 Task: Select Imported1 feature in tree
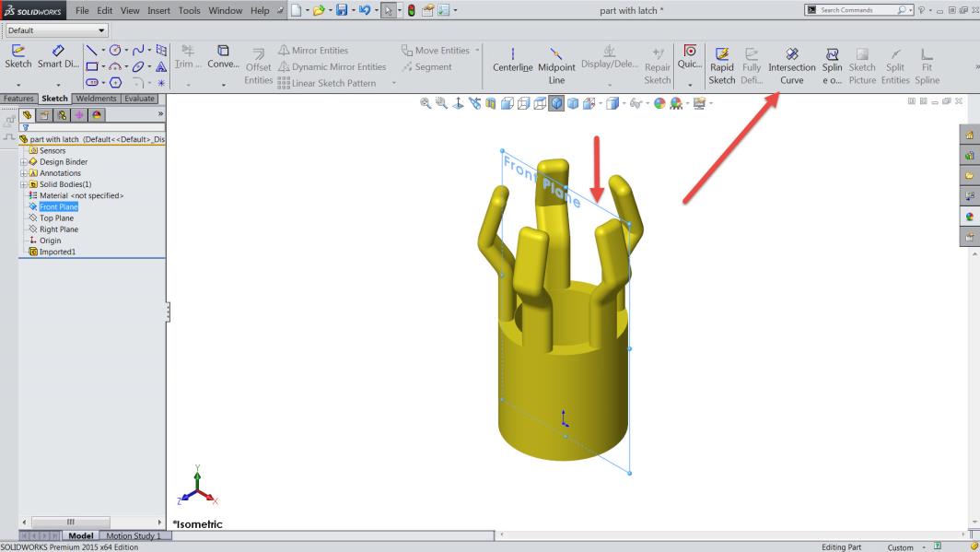57,252
